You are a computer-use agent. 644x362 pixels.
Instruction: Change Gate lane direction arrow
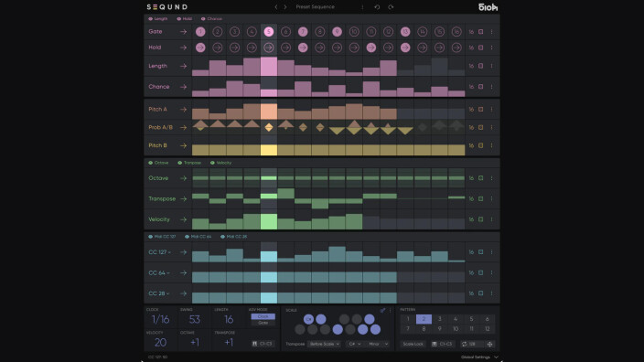tap(183, 32)
